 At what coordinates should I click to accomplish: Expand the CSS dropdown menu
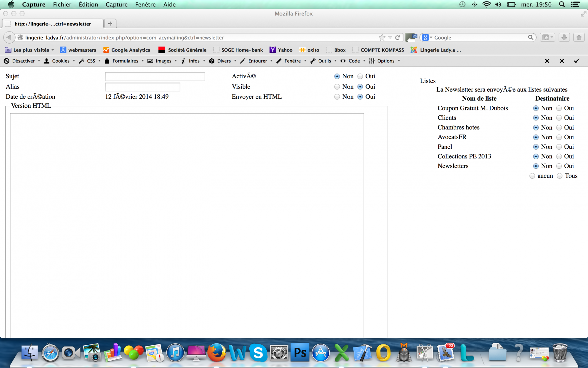91,61
